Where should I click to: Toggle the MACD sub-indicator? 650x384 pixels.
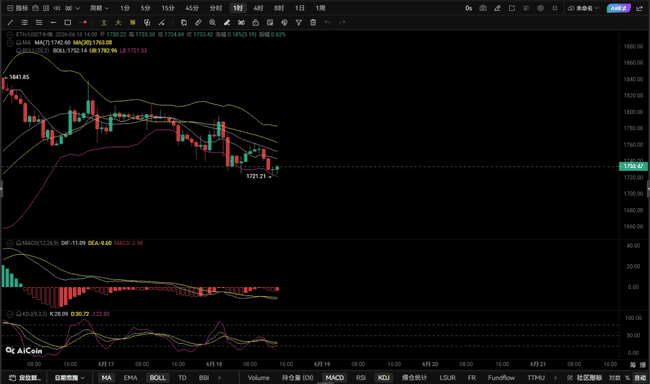335,377
